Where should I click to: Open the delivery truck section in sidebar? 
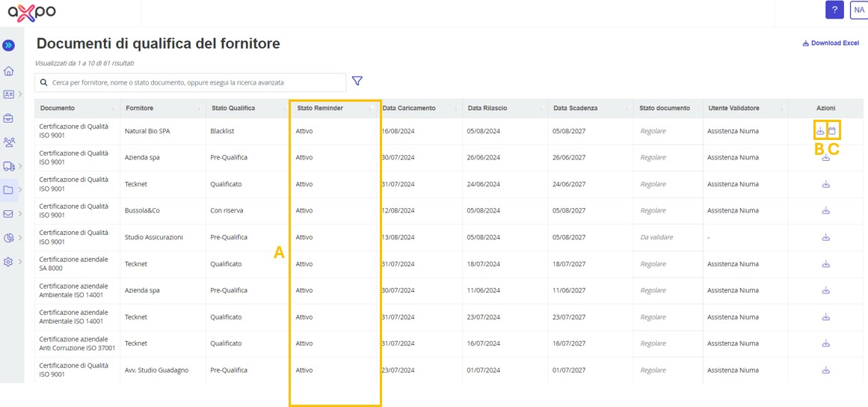(x=8, y=165)
